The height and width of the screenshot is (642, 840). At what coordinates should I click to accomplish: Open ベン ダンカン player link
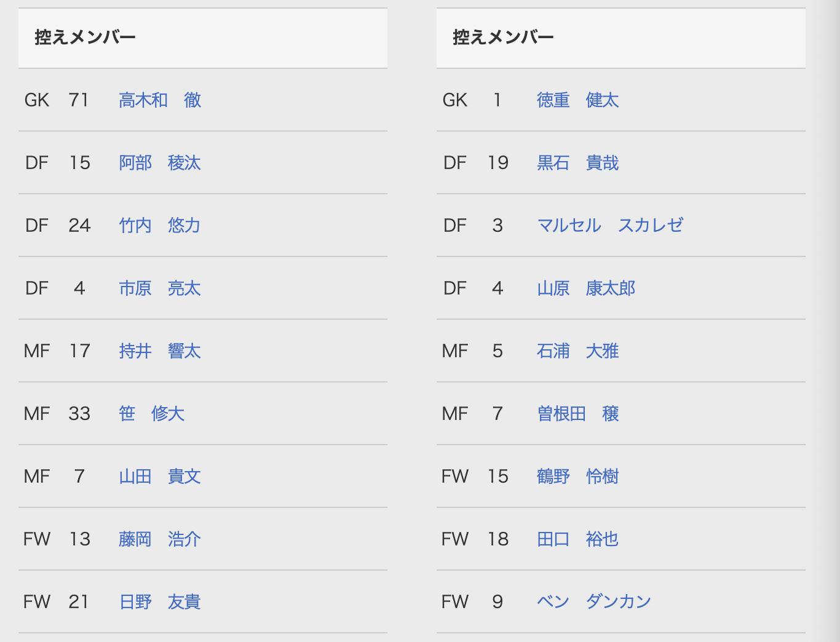[593, 602]
